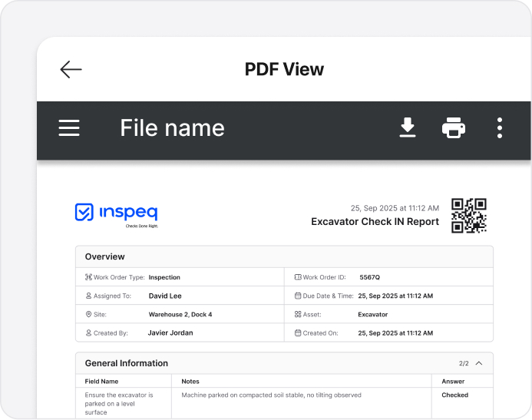The width and height of the screenshot is (532, 420).
Task: Click the Answer column header
Action: (453, 382)
